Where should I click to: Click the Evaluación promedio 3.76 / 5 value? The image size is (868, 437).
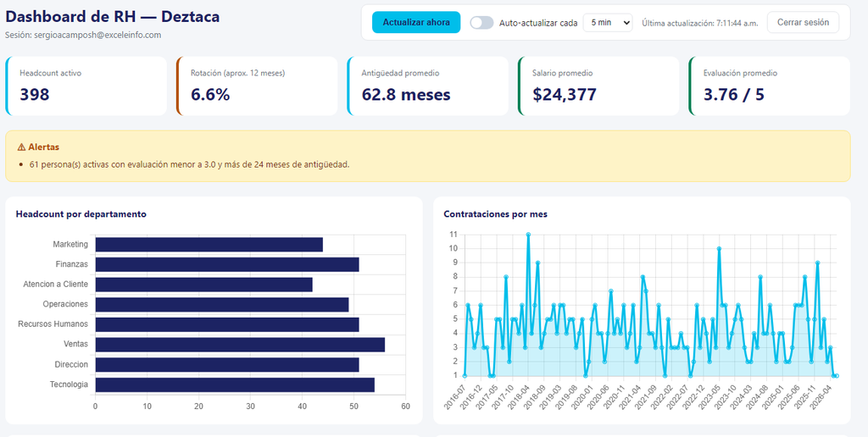[x=733, y=95]
